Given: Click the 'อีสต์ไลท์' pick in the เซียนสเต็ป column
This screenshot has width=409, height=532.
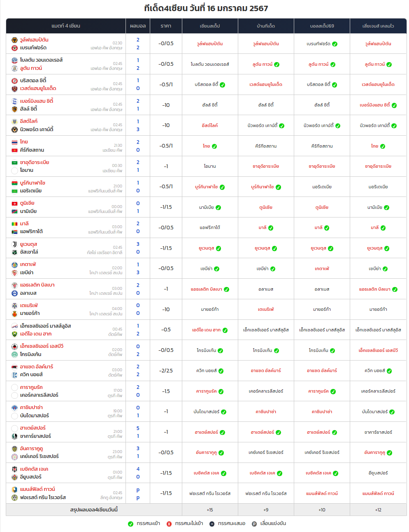Looking at the screenshot, I should point(210,125).
